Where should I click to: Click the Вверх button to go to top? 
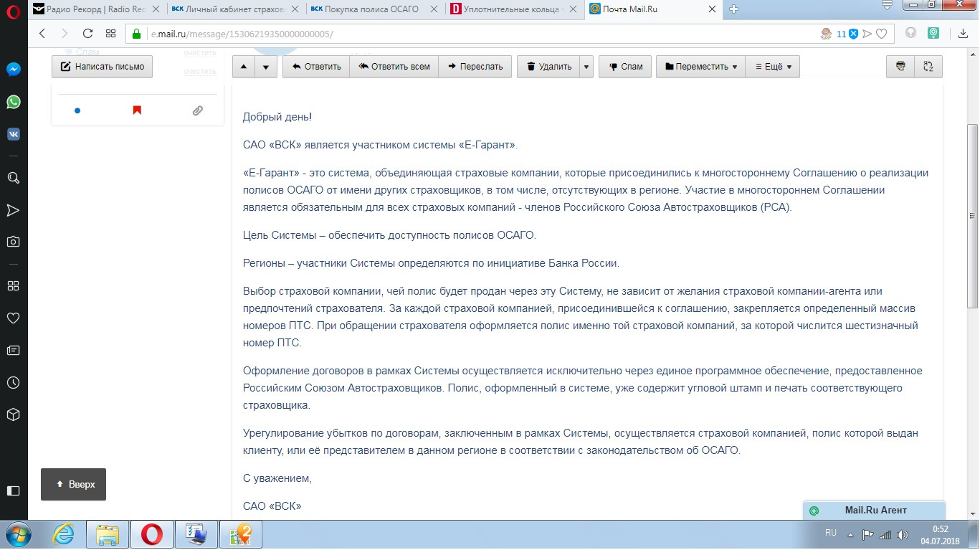pyautogui.click(x=73, y=484)
